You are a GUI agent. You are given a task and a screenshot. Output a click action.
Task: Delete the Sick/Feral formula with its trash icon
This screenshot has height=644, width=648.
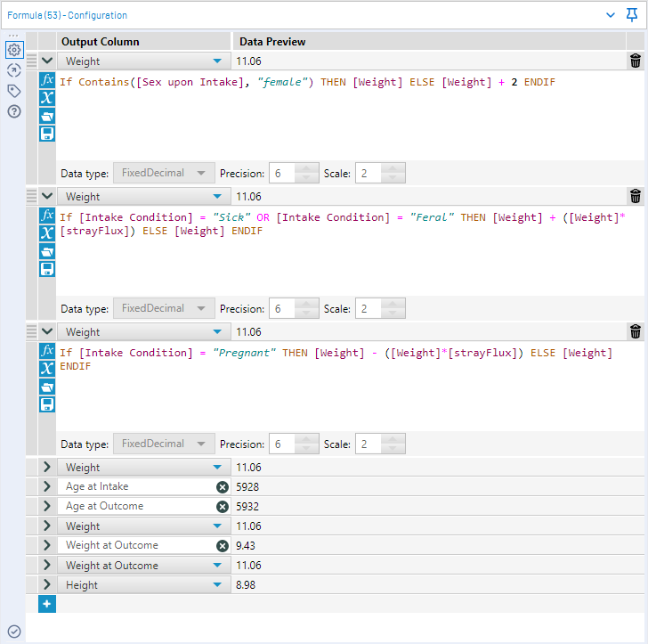click(636, 196)
